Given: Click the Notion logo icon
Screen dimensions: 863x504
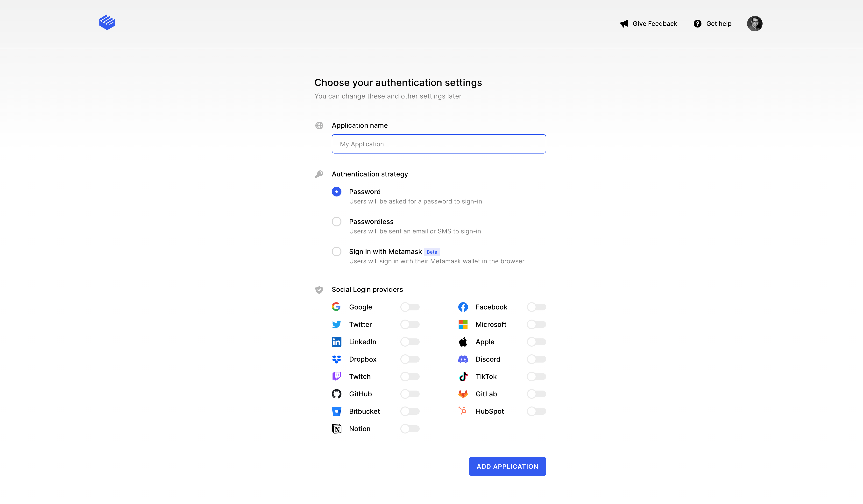Looking at the screenshot, I should tap(336, 429).
